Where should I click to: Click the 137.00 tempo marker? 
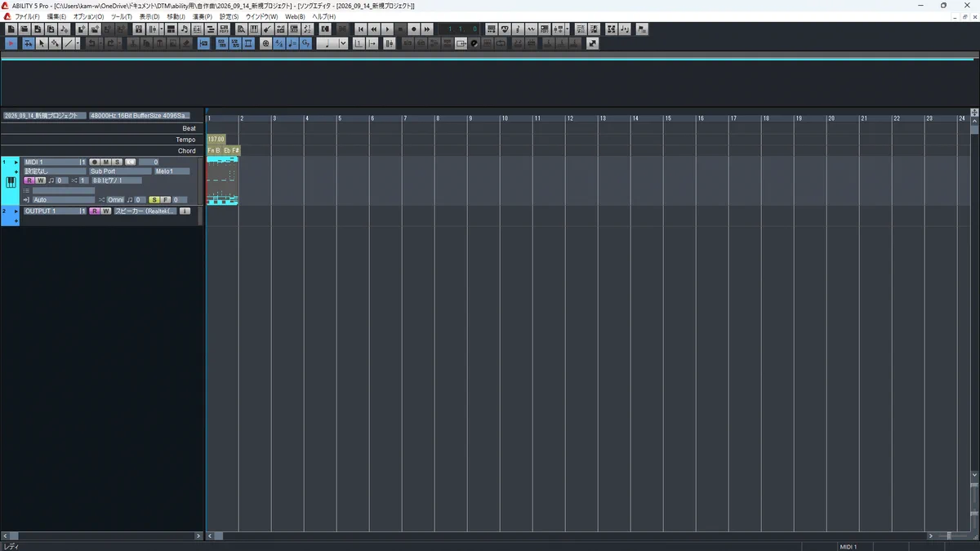coord(216,140)
